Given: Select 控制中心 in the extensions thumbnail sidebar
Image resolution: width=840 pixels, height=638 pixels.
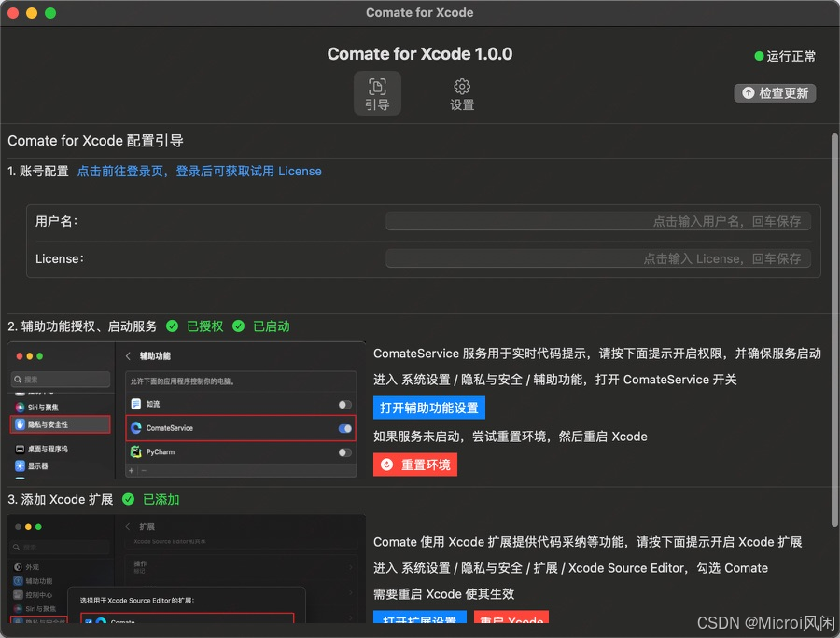Looking at the screenshot, I should [x=34, y=595].
